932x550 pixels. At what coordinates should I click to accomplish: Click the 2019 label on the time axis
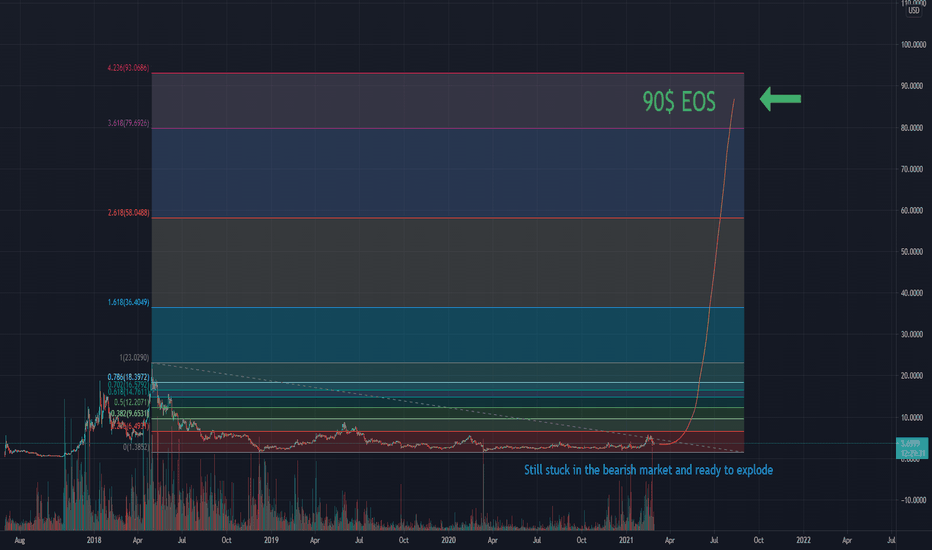click(271, 540)
